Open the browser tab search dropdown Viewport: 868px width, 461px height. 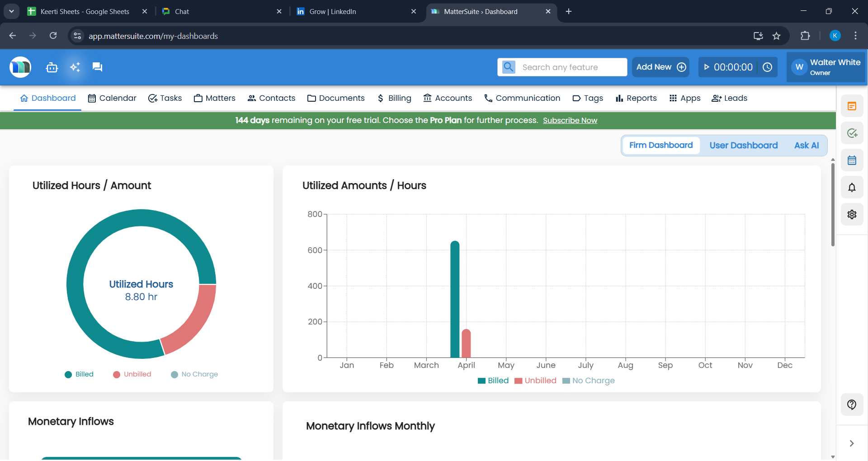click(11, 11)
